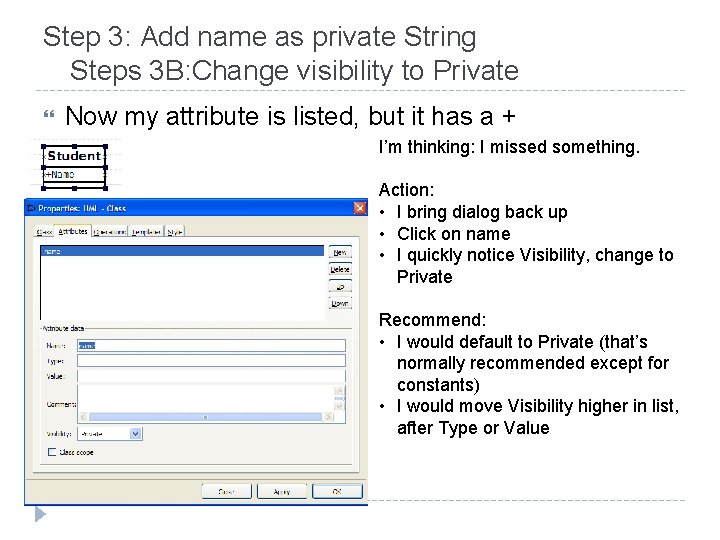Select the Attributes tab
Screen dimensions: 720x540
(73, 231)
